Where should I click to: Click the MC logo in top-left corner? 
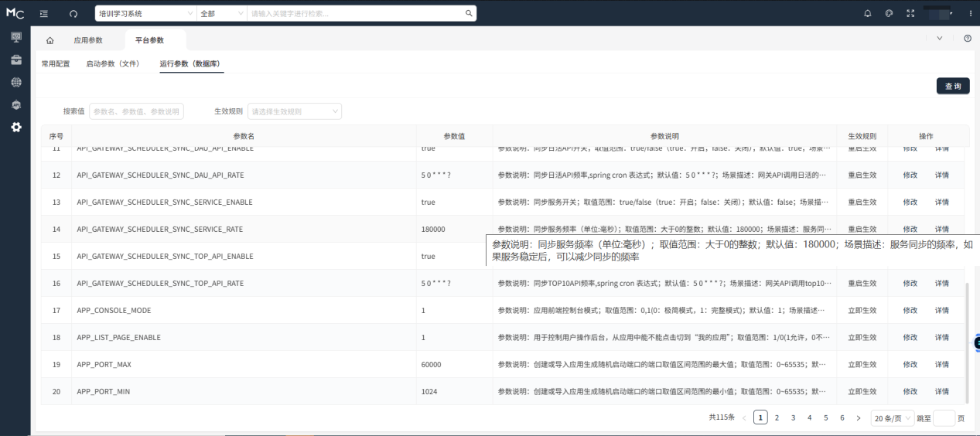tap(15, 13)
